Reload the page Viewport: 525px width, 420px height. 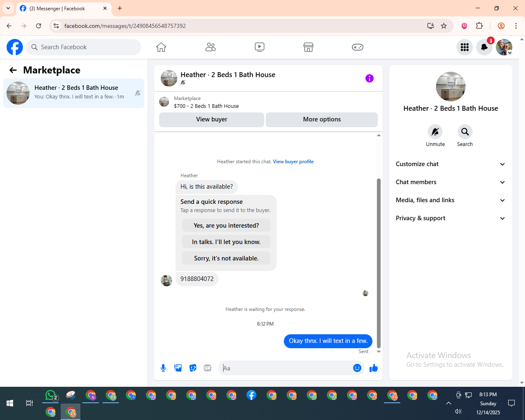39,26
